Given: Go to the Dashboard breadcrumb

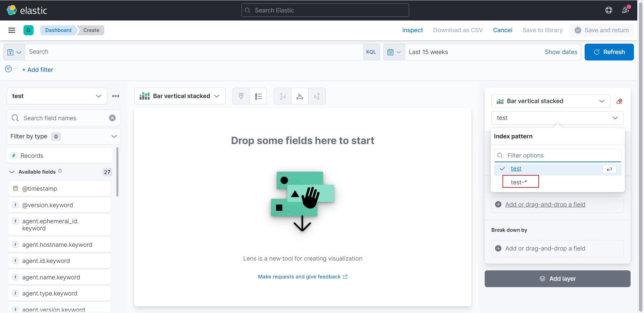Looking at the screenshot, I should pyautogui.click(x=58, y=30).
